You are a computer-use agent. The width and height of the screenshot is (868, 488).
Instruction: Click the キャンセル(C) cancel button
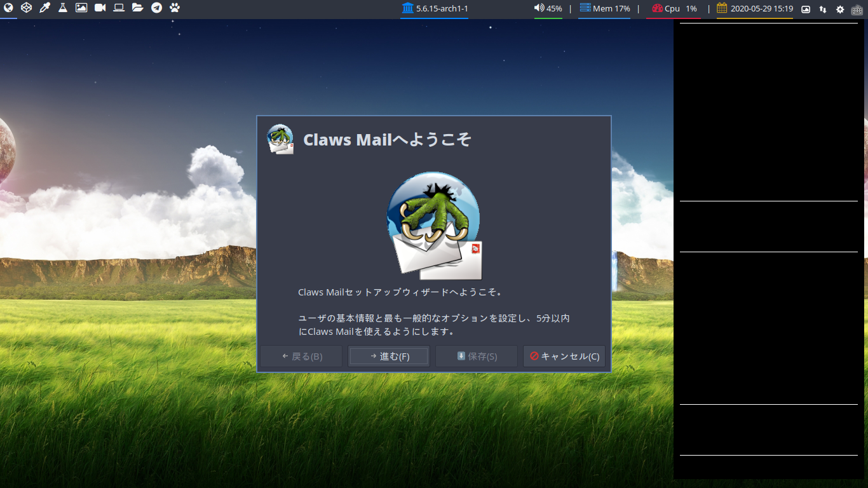click(x=564, y=356)
